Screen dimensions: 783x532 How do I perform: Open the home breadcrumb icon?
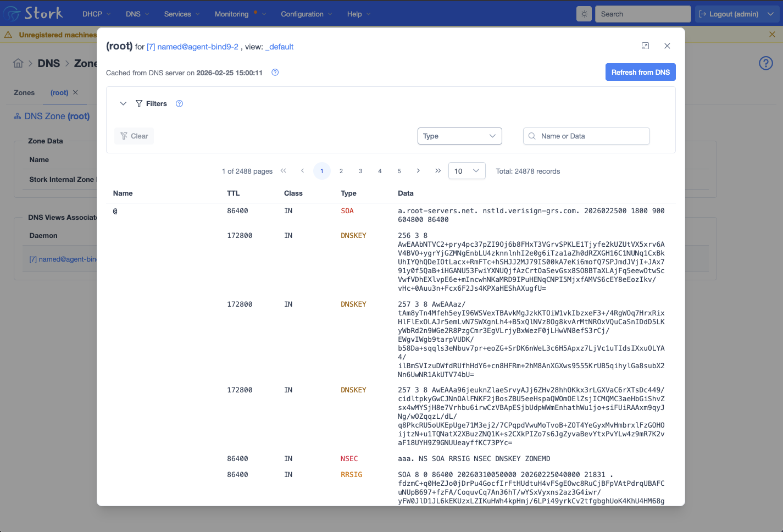[18, 63]
